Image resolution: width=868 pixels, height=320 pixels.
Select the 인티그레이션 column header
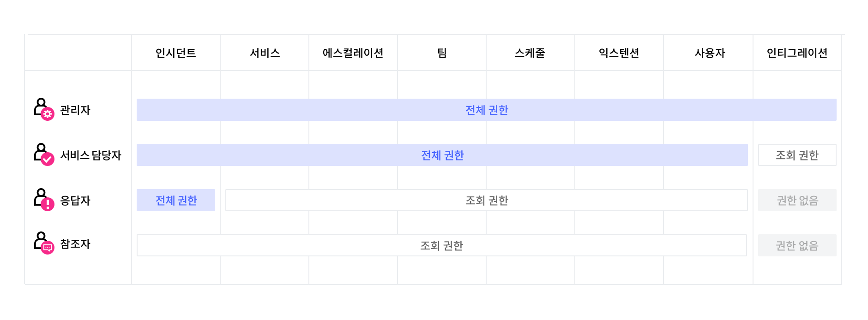coord(797,53)
